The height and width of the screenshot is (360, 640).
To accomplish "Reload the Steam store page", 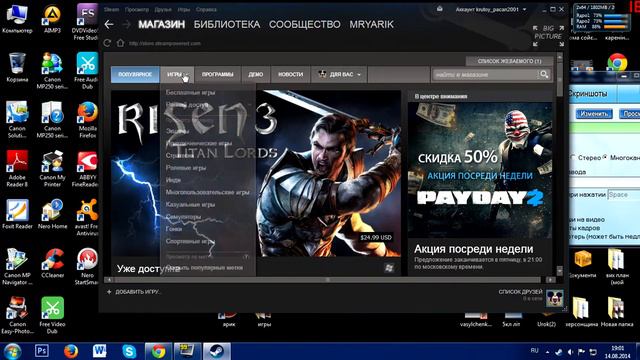I will click(107, 43).
